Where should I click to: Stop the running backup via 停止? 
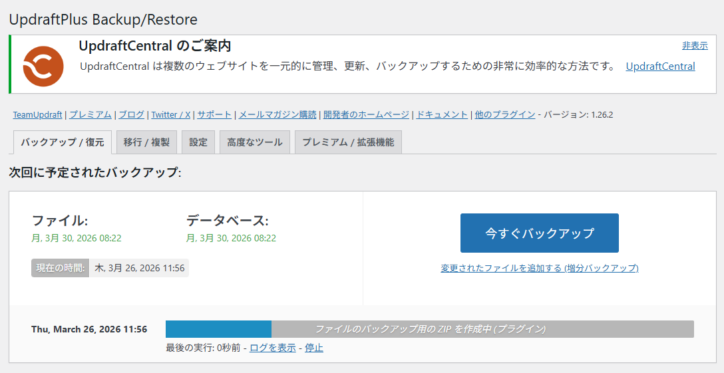click(x=314, y=348)
